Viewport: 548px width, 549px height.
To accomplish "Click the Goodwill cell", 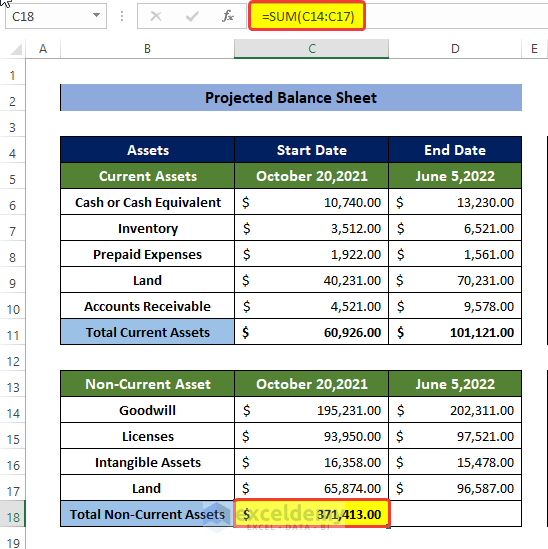I will (x=147, y=410).
